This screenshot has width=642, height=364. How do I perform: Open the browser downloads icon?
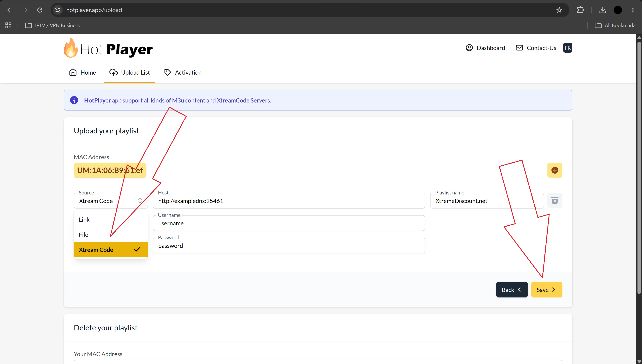pos(603,10)
